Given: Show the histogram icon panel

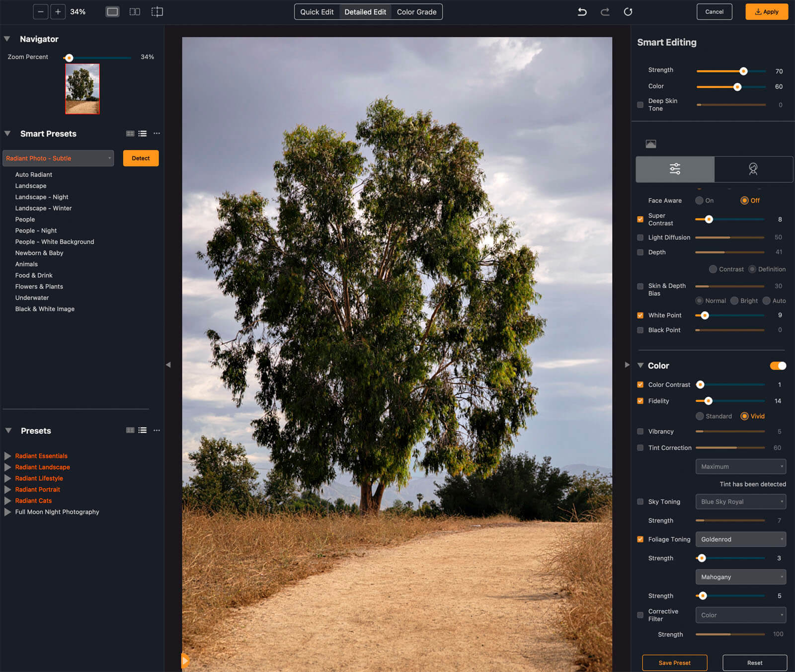Looking at the screenshot, I should (651, 144).
